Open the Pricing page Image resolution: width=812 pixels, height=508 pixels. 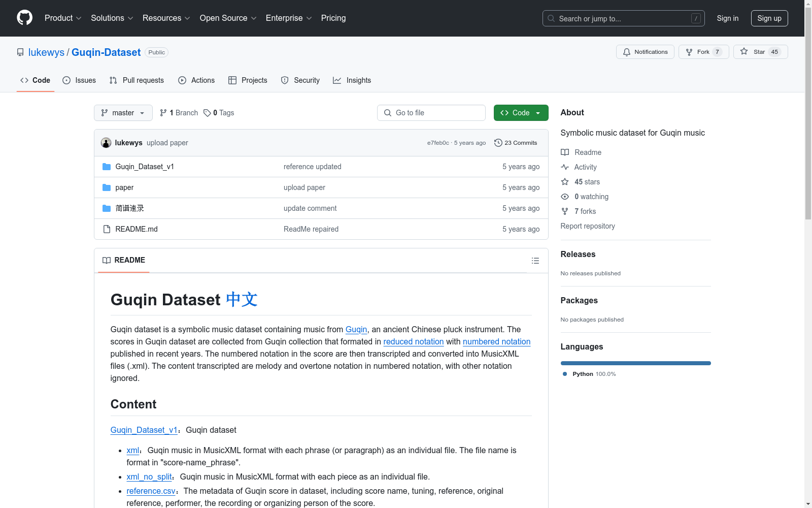(x=333, y=18)
